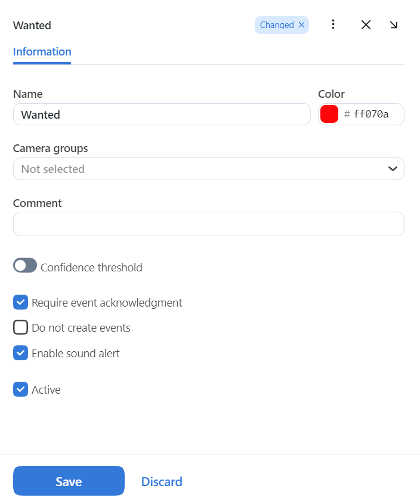Screen dimensions: 420x504
Task: Expand the Camera groups dropdown arrow
Action: (x=393, y=169)
